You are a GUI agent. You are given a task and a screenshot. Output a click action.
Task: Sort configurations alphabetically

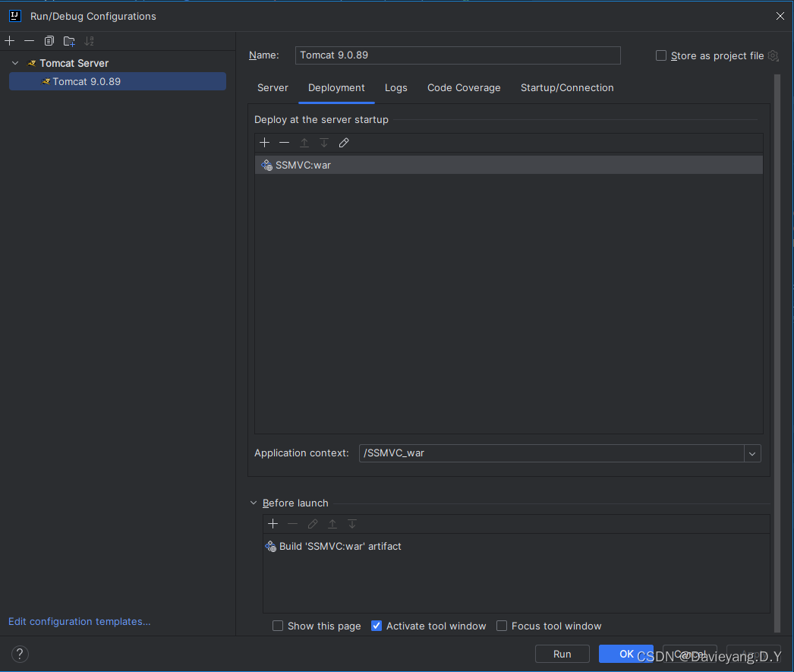pos(89,40)
